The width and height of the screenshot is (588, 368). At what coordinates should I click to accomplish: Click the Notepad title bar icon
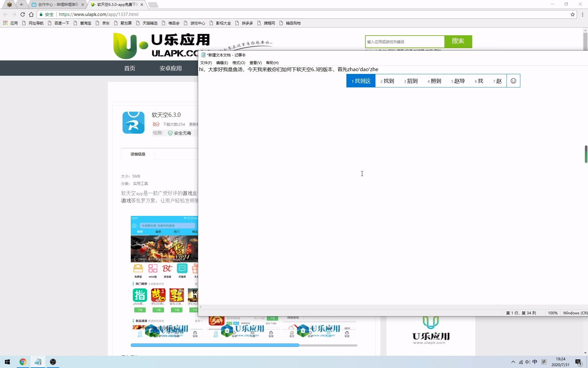tap(203, 55)
